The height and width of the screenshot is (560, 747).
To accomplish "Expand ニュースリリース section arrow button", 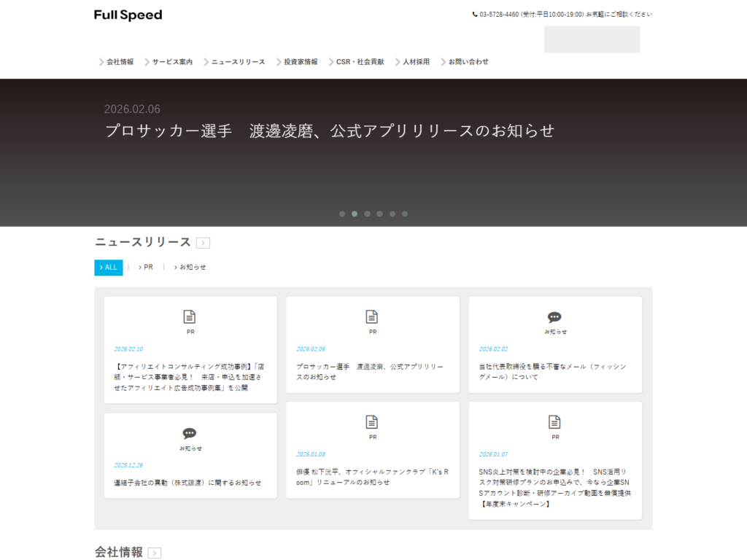I will click(204, 244).
